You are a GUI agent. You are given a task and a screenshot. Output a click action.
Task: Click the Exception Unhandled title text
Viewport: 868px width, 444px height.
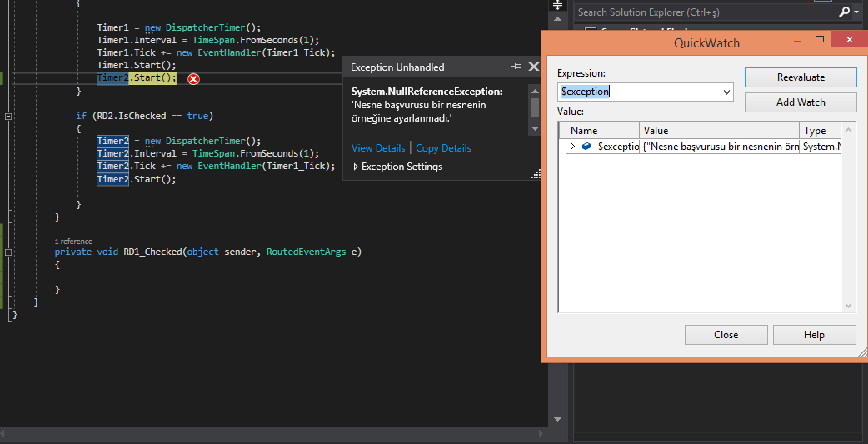[x=397, y=67]
